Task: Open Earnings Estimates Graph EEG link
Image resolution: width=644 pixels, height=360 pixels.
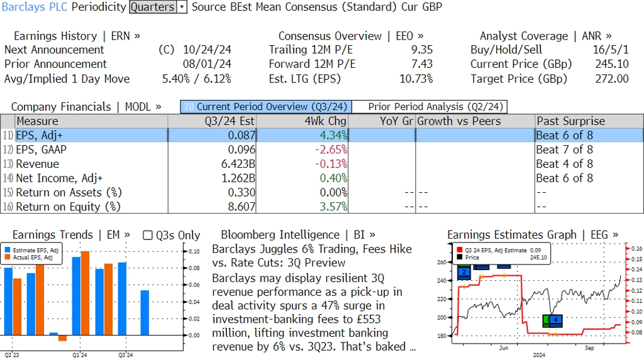Action: pyautogui.click(x=533, y=235)
